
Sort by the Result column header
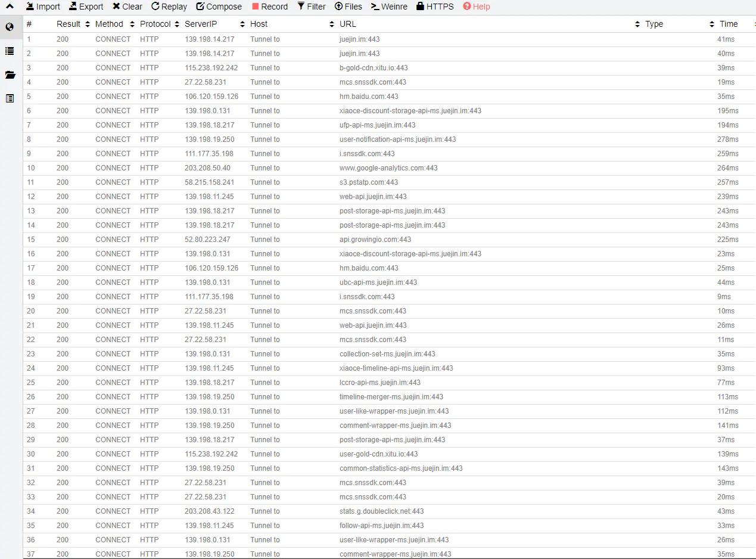[73, 24]
